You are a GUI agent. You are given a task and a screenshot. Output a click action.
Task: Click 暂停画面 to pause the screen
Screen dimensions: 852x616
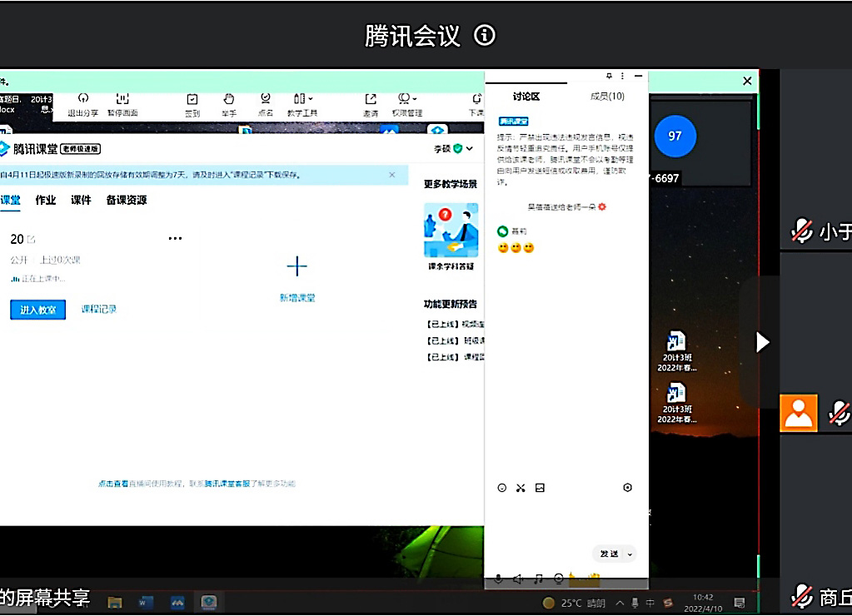[122, 105]
